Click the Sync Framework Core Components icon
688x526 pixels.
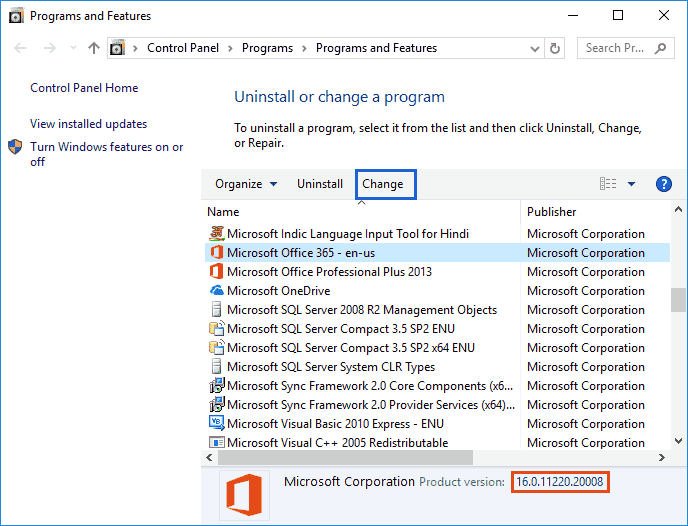tap(217, 385)
